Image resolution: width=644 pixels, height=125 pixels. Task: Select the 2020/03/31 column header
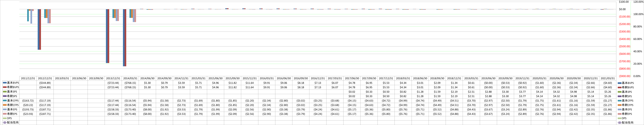pos(539,79)
